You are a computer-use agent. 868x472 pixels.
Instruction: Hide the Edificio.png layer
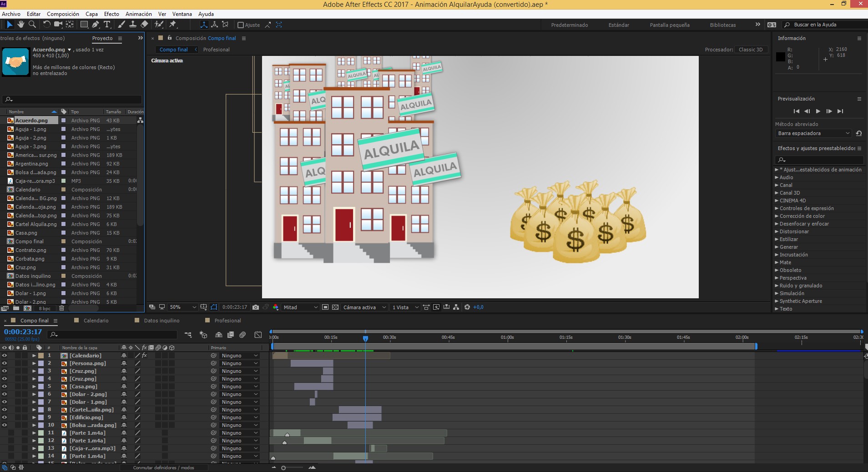coord(5,417)
